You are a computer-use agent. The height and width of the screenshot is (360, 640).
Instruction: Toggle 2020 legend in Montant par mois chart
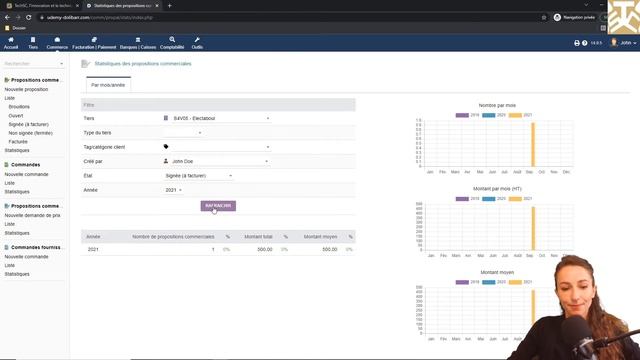(x=494, y=199)
